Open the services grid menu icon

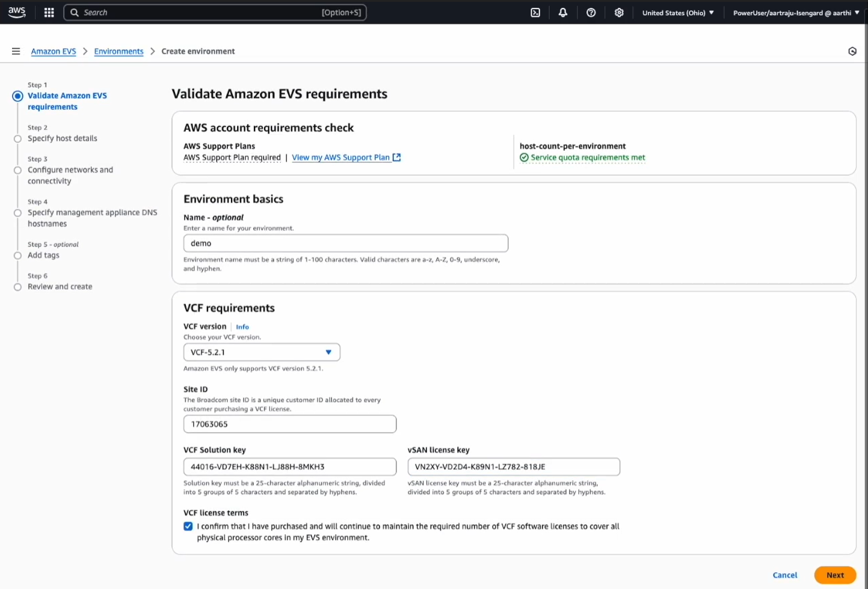point(49,13)
